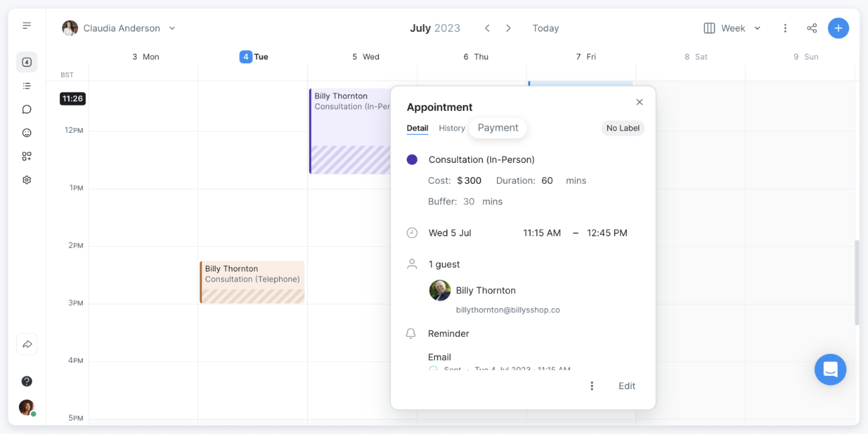
Task: Open the calendar view icon in sidebar
Action: (x=26, y=62)
